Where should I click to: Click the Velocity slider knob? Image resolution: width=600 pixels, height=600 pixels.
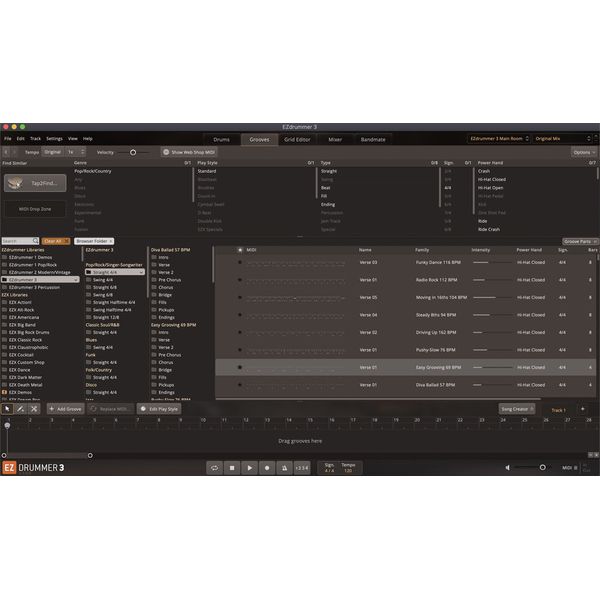tap(133, 152)
